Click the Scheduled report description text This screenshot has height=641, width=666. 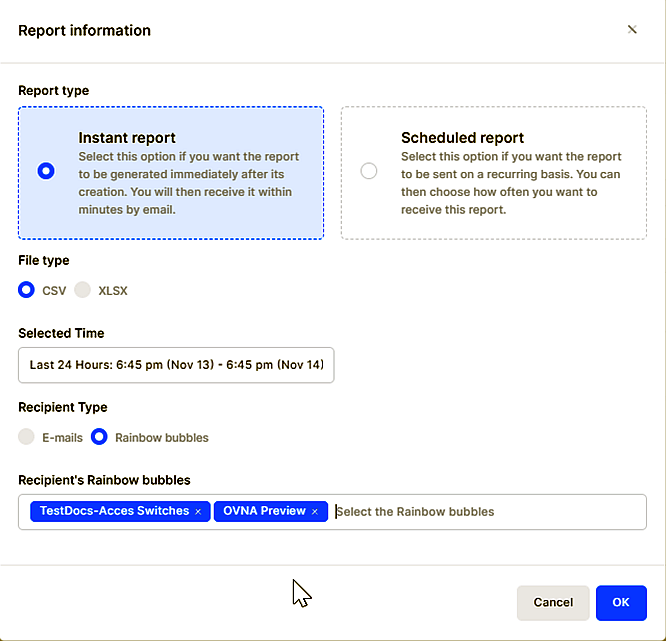coord(511,184)
